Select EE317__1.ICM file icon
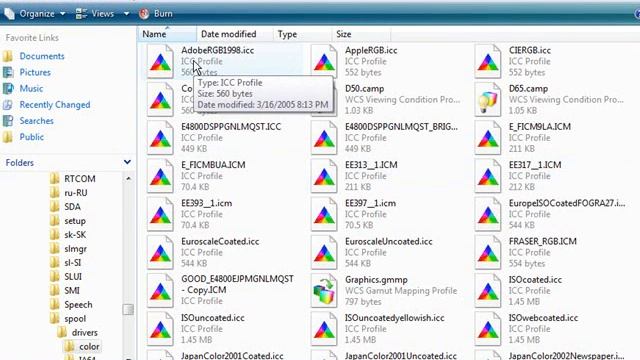The width and height of the screenshot is (640, 360). pyautogui.click(x=488, y=176)
